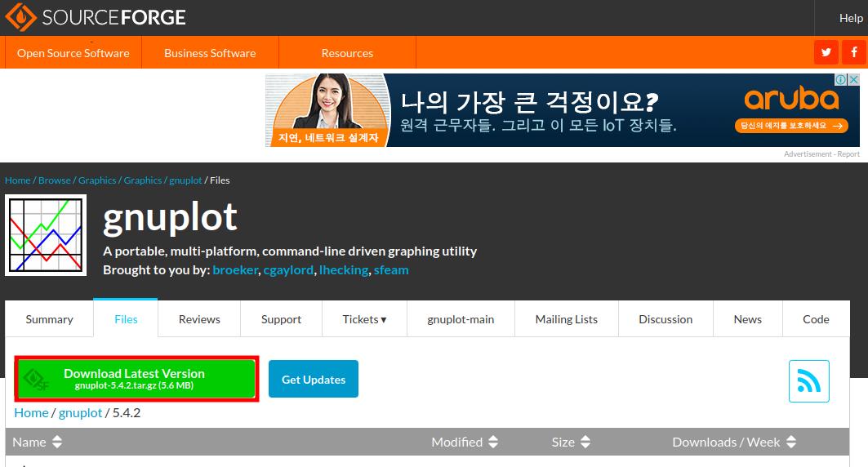Open broeker's profile link
Viewport: 868px width, 467px height.
[x=235, y=270]
